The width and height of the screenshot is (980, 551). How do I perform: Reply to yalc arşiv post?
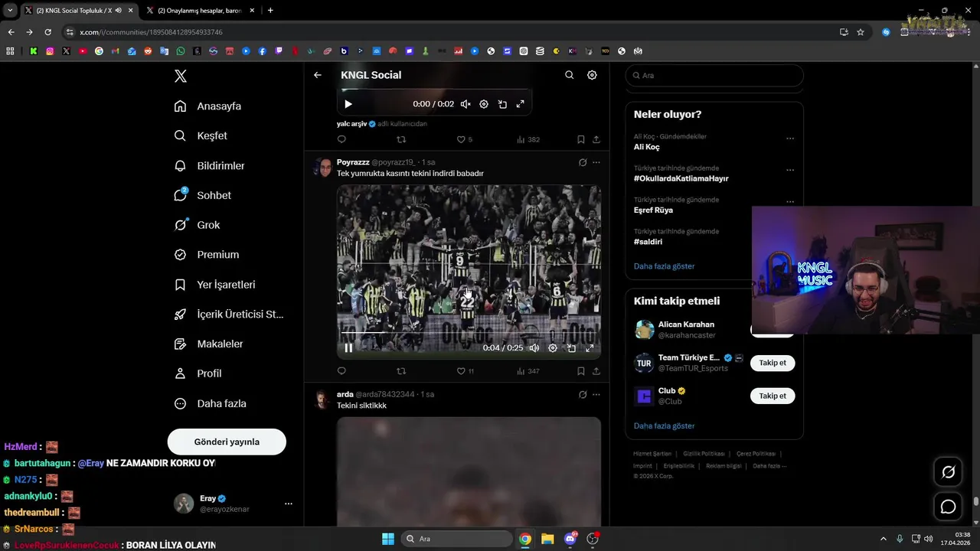(341, 139)
